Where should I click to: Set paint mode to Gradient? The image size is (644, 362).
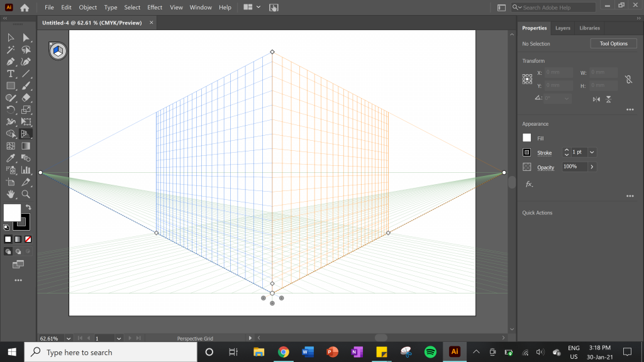pyautogui.click(x=18, y=239)
